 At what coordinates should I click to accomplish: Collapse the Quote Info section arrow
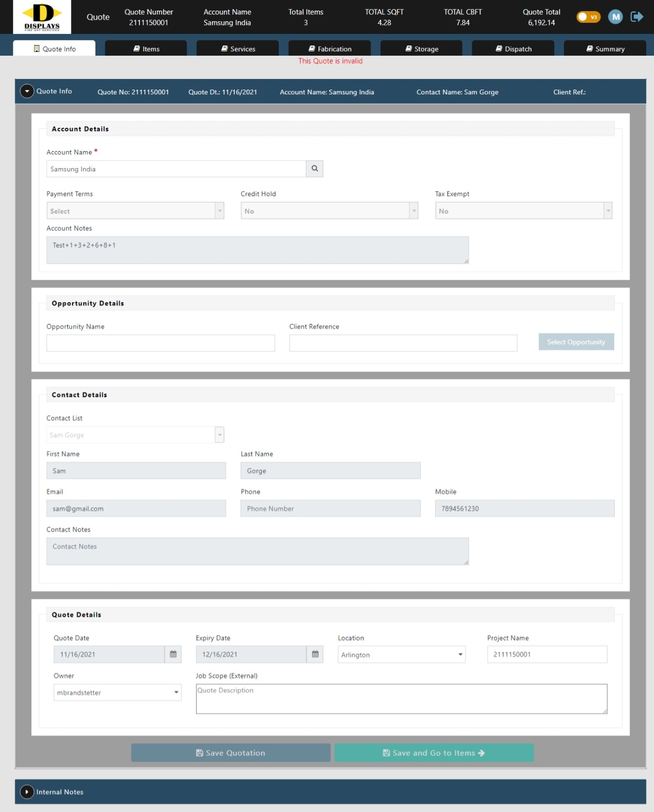[27, 91]
